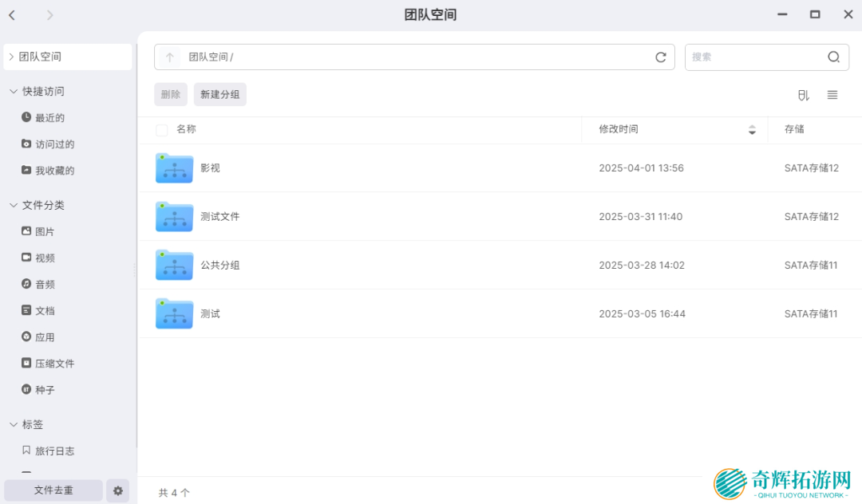Click the search magnifier icon
The image size is (862, 504).
point(833,57)
